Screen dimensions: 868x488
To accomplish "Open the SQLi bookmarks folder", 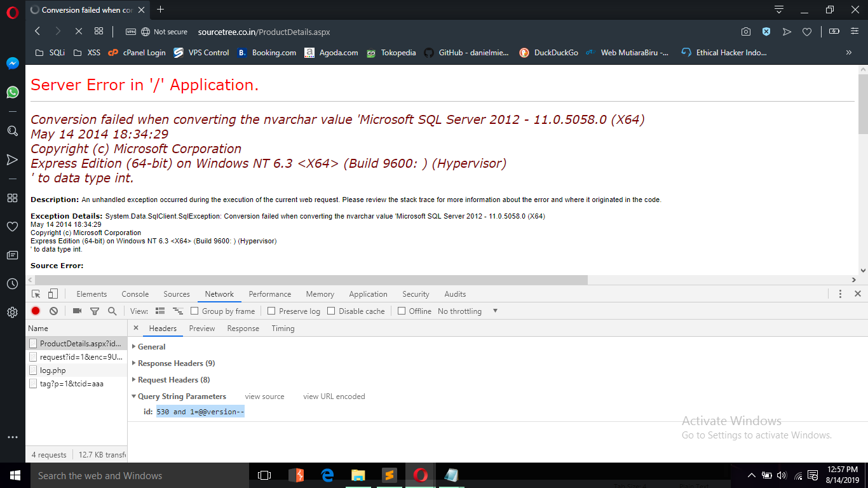I will coord(50,53).
